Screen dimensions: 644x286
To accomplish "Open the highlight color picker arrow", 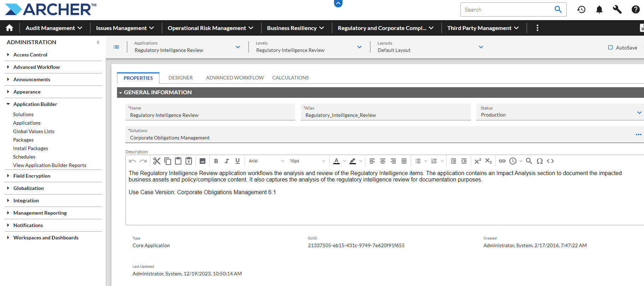I will click(x=361, y=161).
